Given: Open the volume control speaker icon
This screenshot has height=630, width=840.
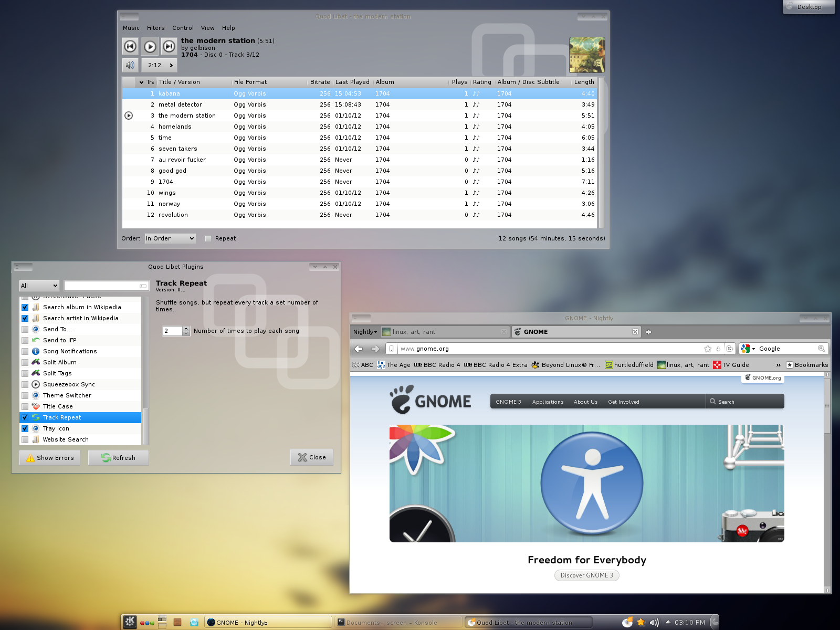Looking at the screenshot, I should pos(130,65).
